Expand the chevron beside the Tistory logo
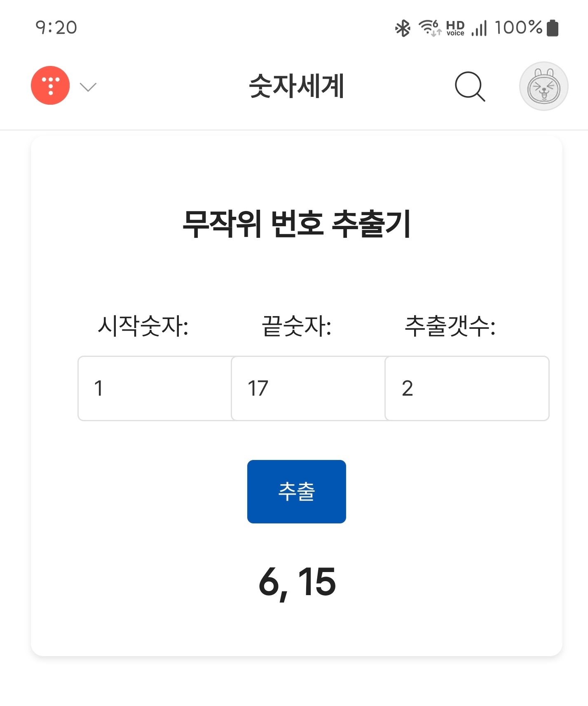This screenshot has height=706, width=588. point(88,87)
